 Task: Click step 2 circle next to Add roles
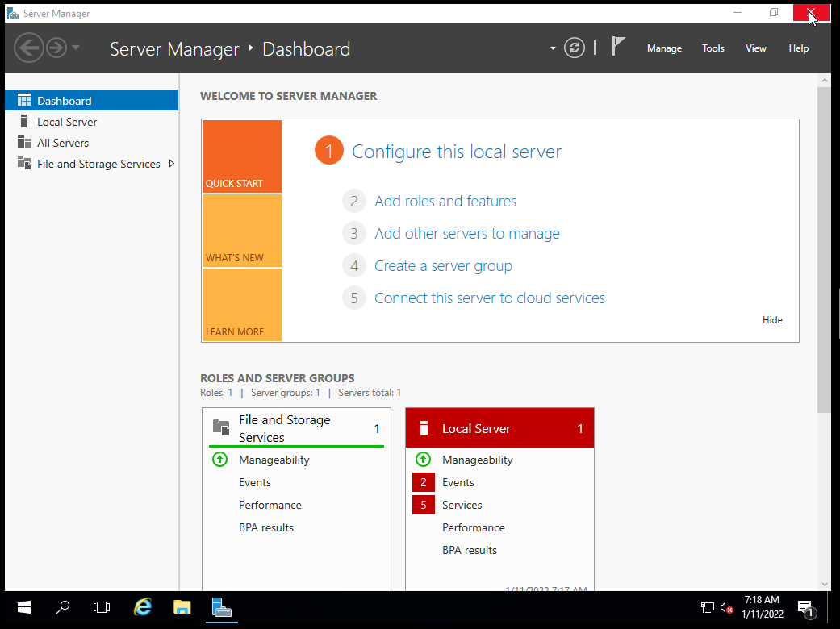(354, 202)
